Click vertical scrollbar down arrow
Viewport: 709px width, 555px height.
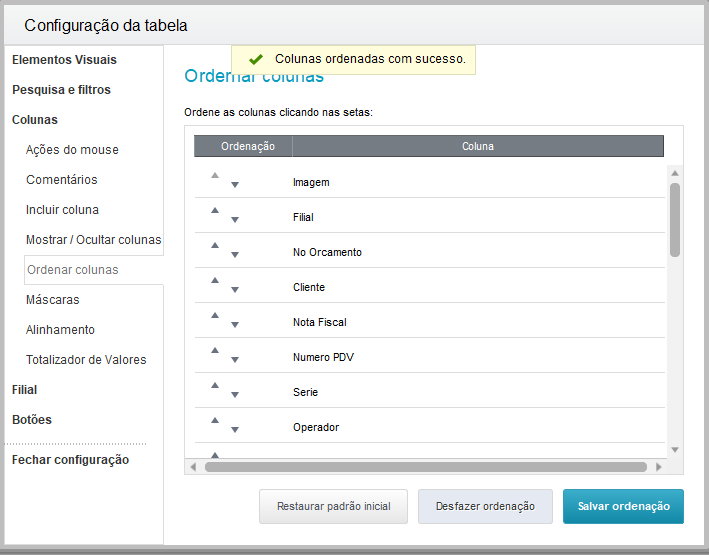coord(675,450)
